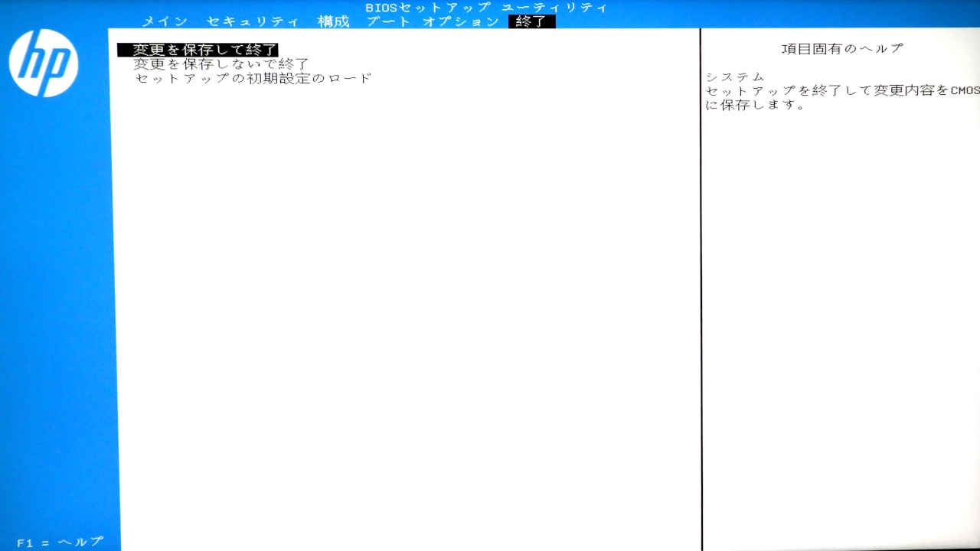Click the blue sidebar area
Viewport: 980px width, 551px height.
pos(60,306)
